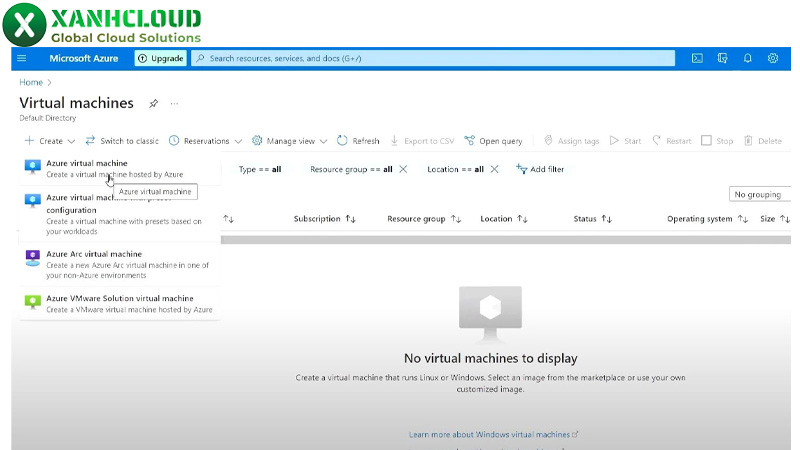800x450 pixels.
Task: Select Azure virtual machine with preset configuration
Action: point(120,214)
